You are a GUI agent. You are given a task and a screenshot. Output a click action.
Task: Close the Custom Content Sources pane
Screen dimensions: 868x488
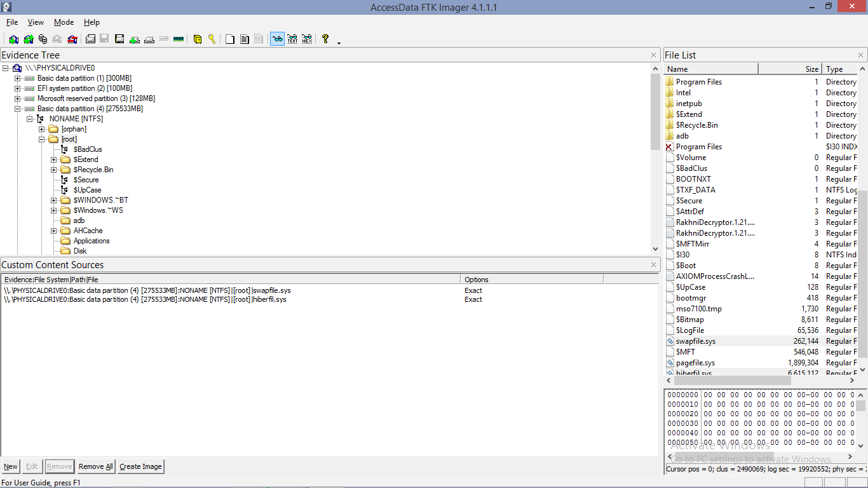point(654,265)
